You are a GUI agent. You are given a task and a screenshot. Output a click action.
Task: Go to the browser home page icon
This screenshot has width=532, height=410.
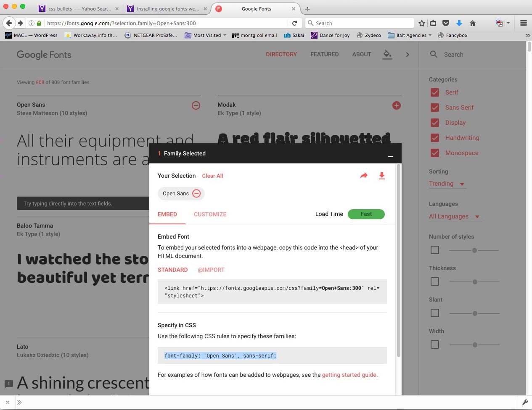[473, 23]
